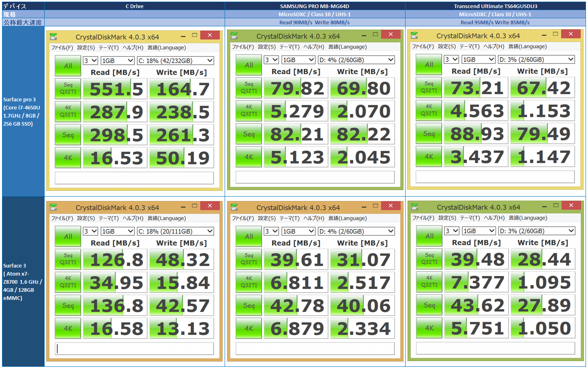Run All tests in Surface 3 Transcend window
Screen dimensions: 588x368
pyautogui.click(x=429, y=236)
